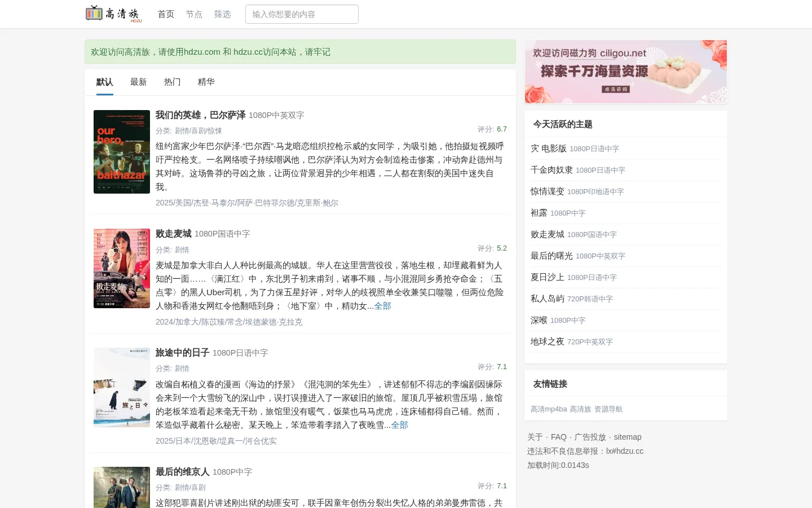
Task: Open sidebar topic 私人岛屿
Action: coord(548,299)
